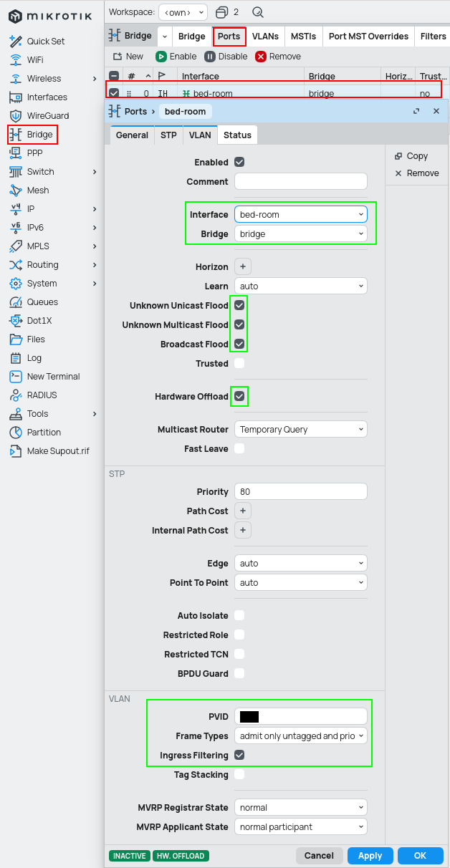Image resolution: width=450 pixels, height=868 pixels.
Task: Select the VLAN tab in dialog
Action: point(200,135)
